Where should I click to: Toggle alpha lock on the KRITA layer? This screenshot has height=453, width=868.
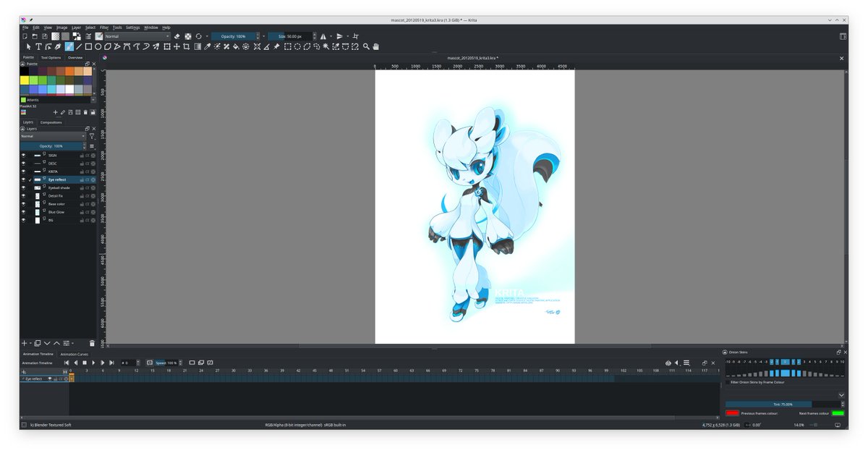point(88,172)
